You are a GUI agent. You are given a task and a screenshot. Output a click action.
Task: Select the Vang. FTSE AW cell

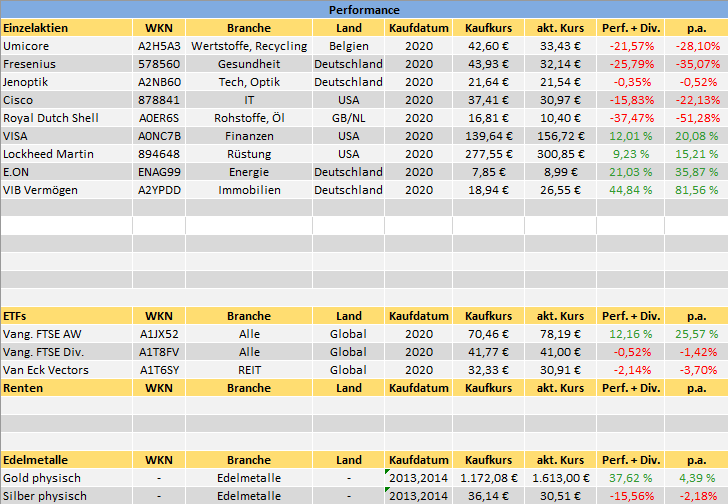pos(67,334)
